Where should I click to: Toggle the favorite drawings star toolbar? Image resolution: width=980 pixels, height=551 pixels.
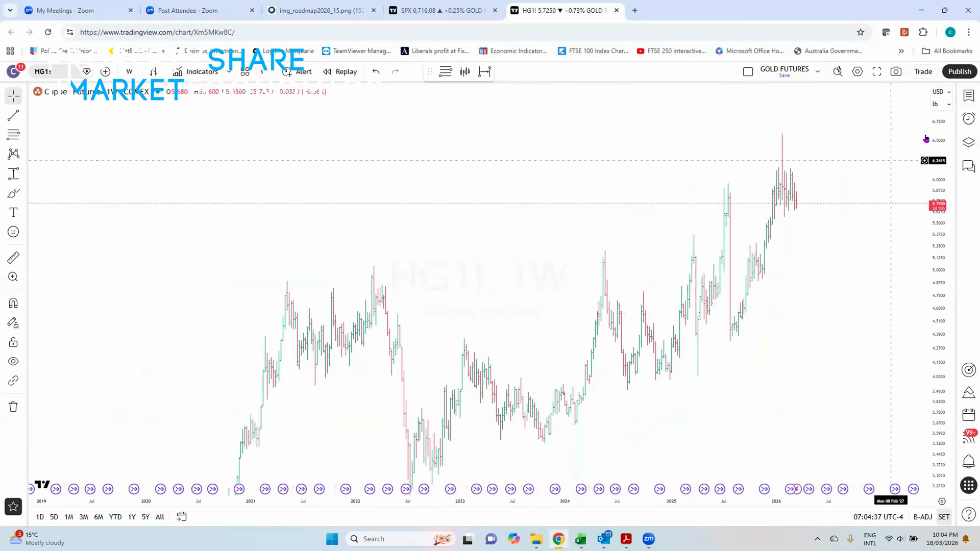coord(13,506)
